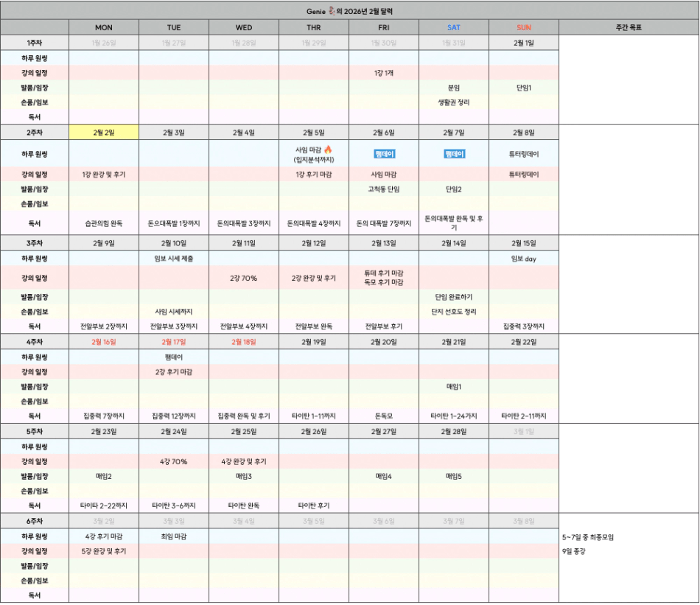Viewport: 700px width, 605px height.
Task: Select the 돈의대폭발 3장까지 cell
Action: [x=244, y=223]
